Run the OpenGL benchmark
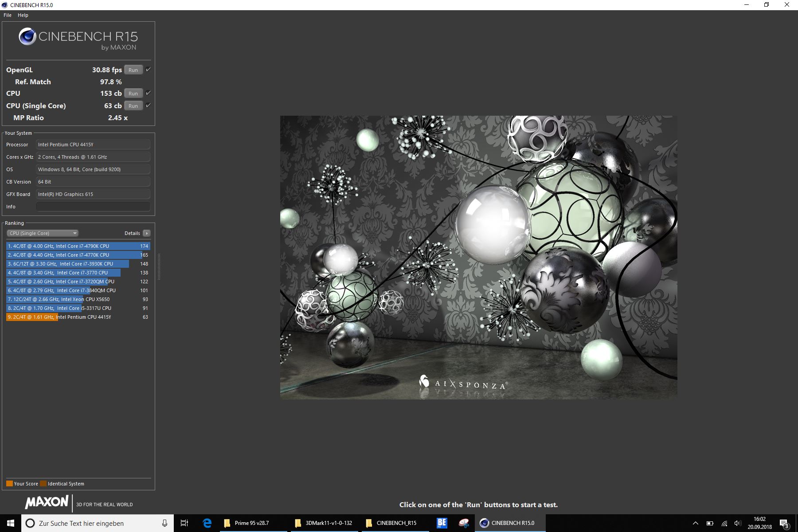798x532 pixels. point(133,70)
